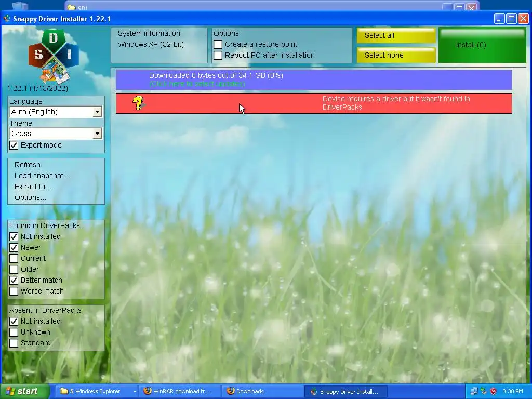
Task: Open Load snapshot...
Action: point(42,176)
